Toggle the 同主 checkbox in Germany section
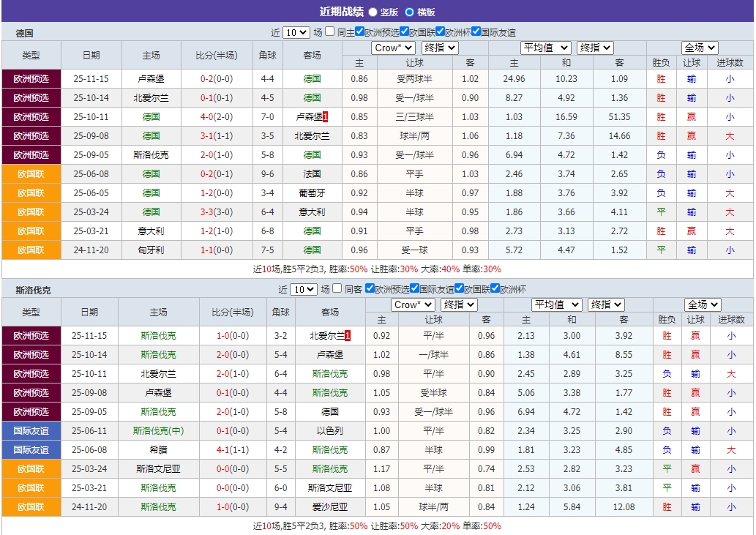This screenshot has width=756, height=535. coord(330,32)
